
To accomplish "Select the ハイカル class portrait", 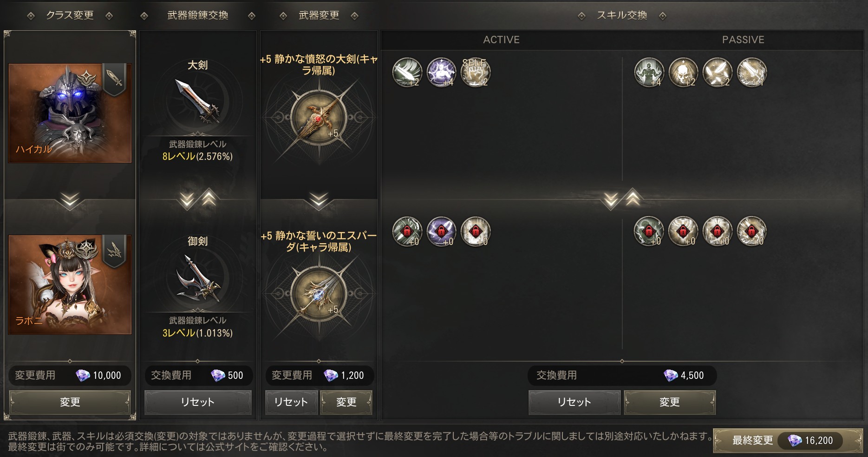I will (70, 113).
